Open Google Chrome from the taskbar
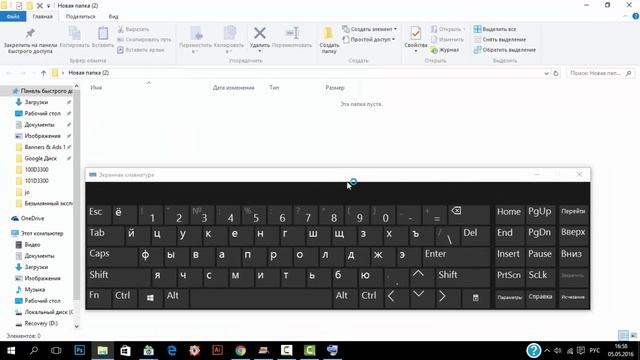This screenshot has width=640, height=360. [x=240, y=350]
